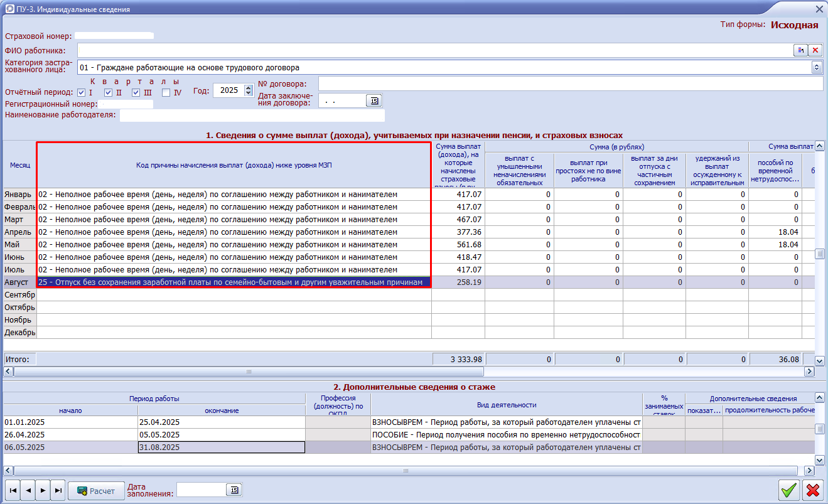Click the Расчет button
The image size is (828, 504).
click(x=96, y=491)
